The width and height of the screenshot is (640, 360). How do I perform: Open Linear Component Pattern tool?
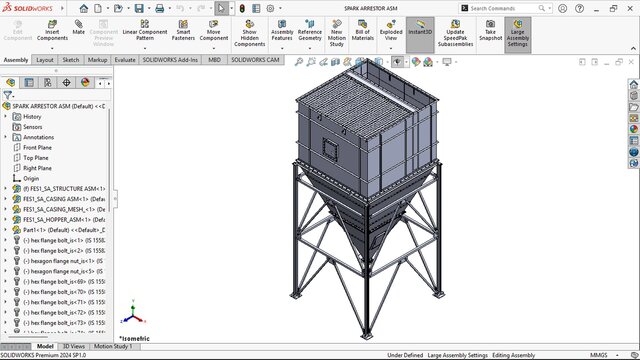click(145, 31)
